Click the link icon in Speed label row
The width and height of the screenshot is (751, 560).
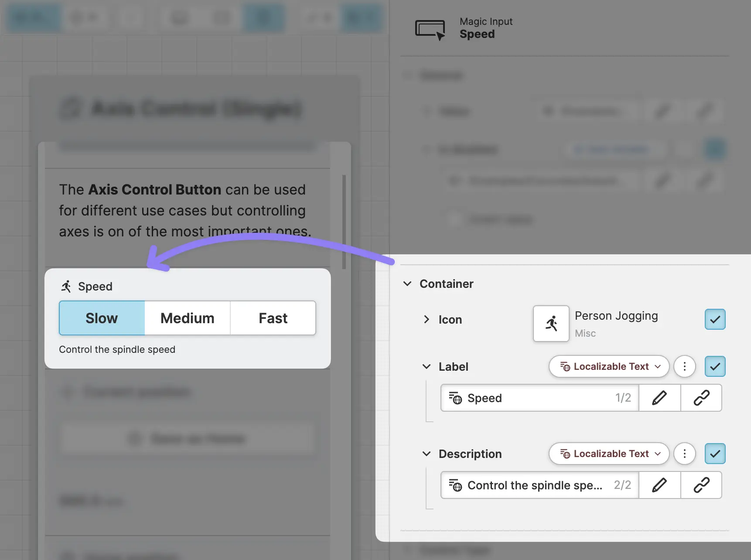701,398
